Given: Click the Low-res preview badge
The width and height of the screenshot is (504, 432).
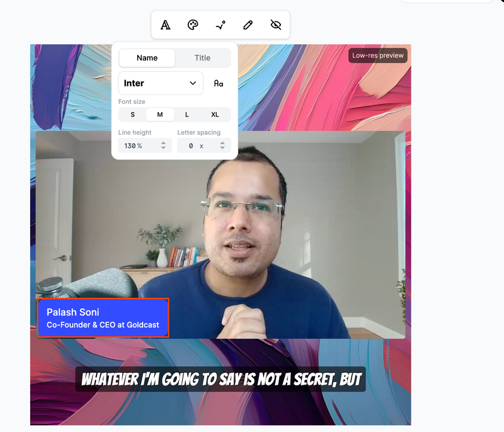Looking at the screenshot, I should [x=377, y=55].
